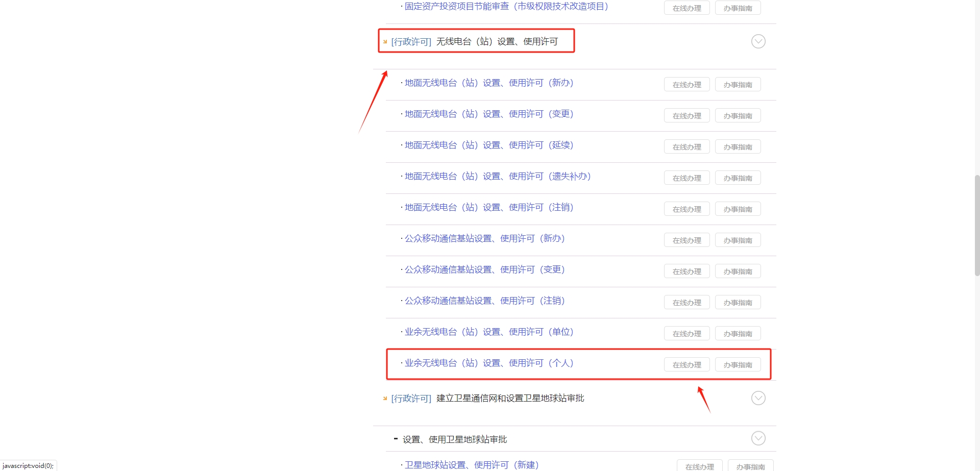Open 公众移动通信基站设置、使用许可（注销）
980x471 pixels.
[484, 301]
